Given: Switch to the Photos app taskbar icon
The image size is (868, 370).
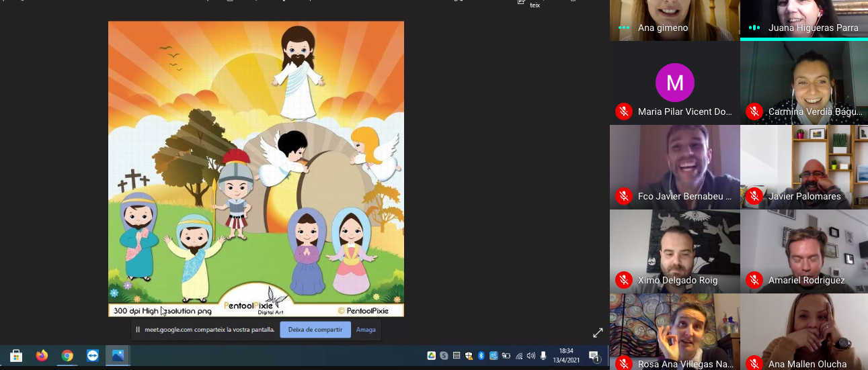Looking at the screenshot, I should [118, 355].
